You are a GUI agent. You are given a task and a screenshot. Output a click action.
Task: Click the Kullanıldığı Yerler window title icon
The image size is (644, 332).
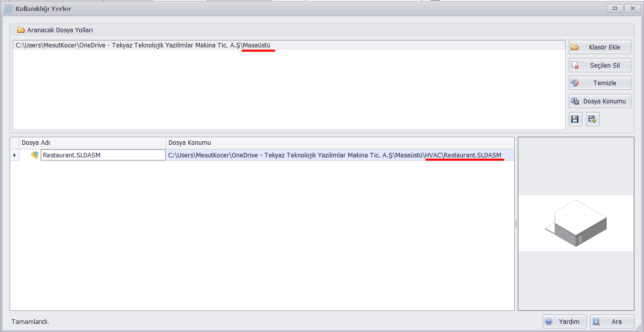click(9, 9)
